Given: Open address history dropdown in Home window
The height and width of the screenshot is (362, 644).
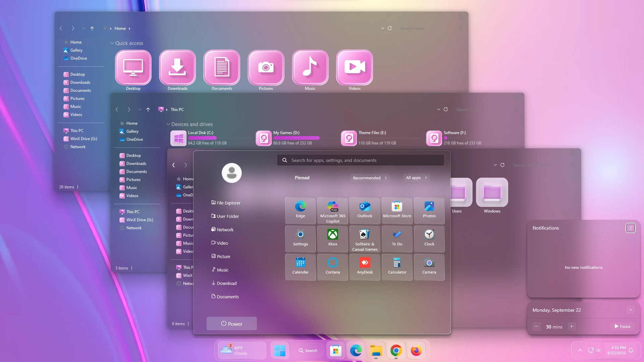Looking at the screenshot, I should (383, 28).
